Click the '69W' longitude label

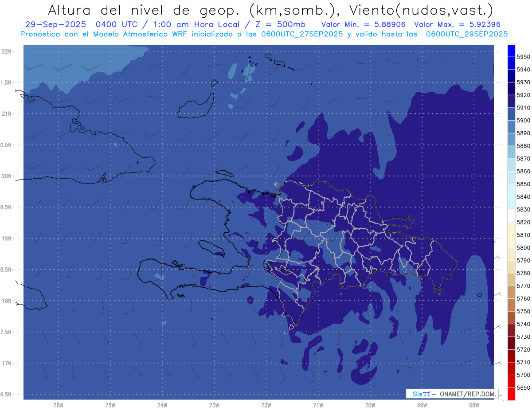pos(422,405)
